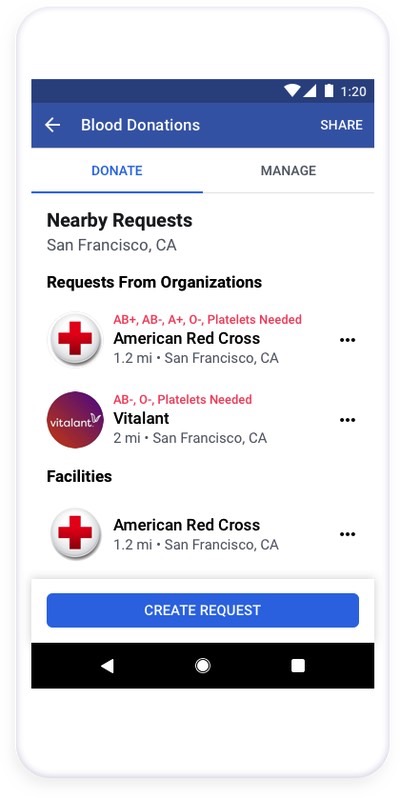This screenshot has height=798, width=400.
Task: Open three-dot menu for Vitalant
Action: click(347, 420)
